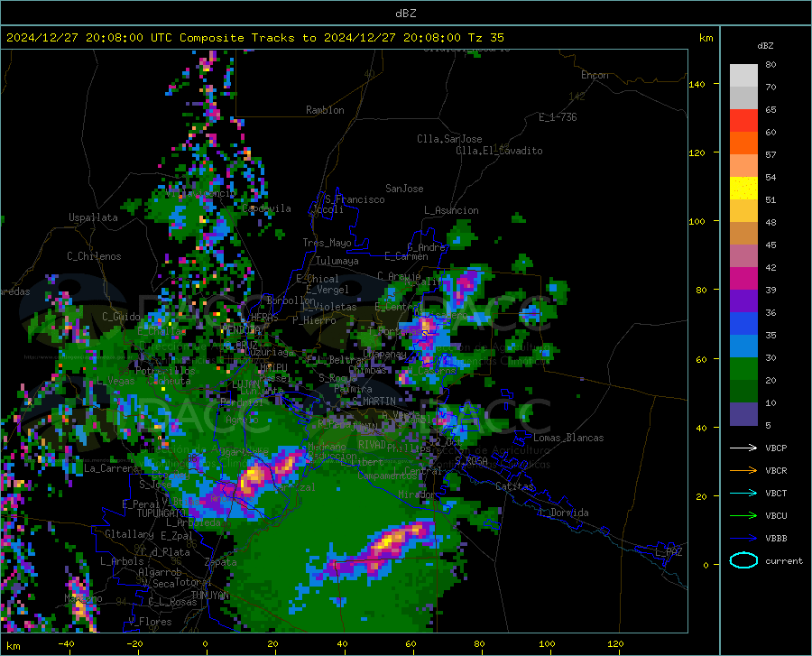Click the 'Encon' place label

point(595,75)
